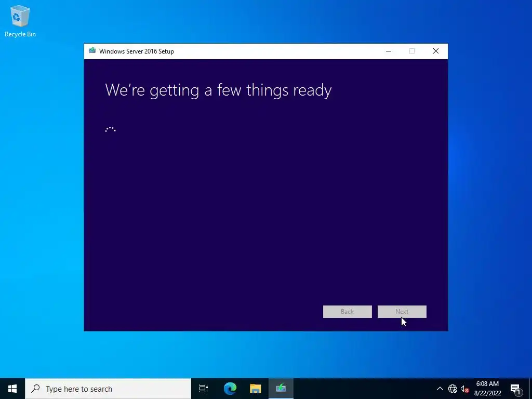Launch Microsoft Edge from the taskbar

230,389
